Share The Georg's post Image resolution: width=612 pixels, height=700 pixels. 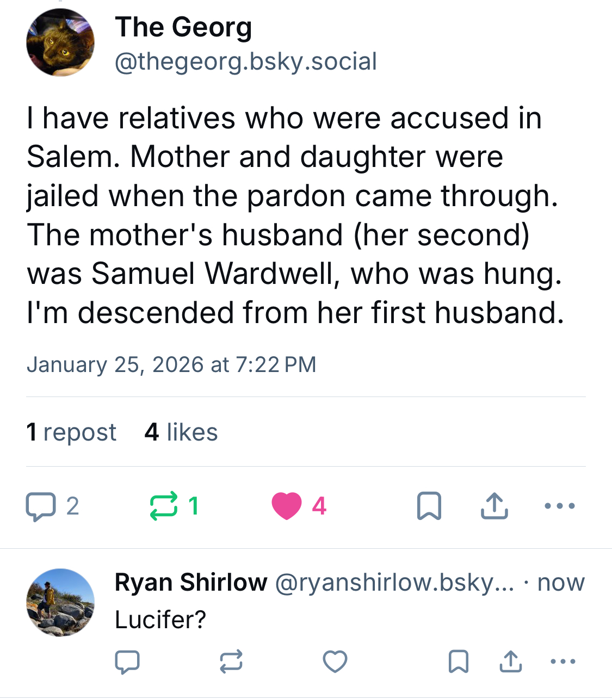coord(494,506)
